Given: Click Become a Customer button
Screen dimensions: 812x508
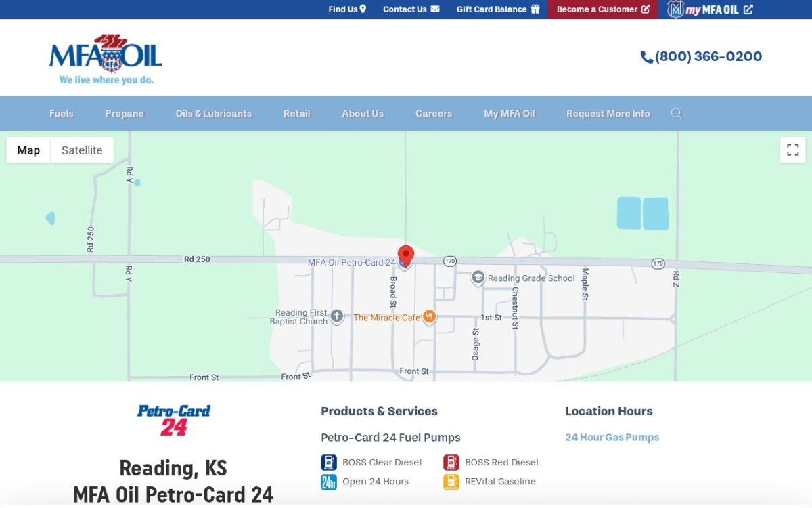Looking at the screenshot, I should click(x=603, y=9).
